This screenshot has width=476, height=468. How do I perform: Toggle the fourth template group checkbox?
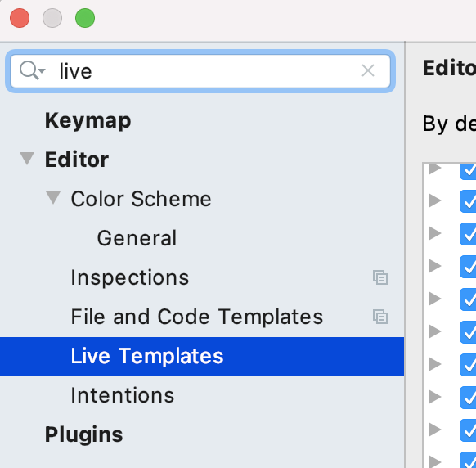click(468, 267)
